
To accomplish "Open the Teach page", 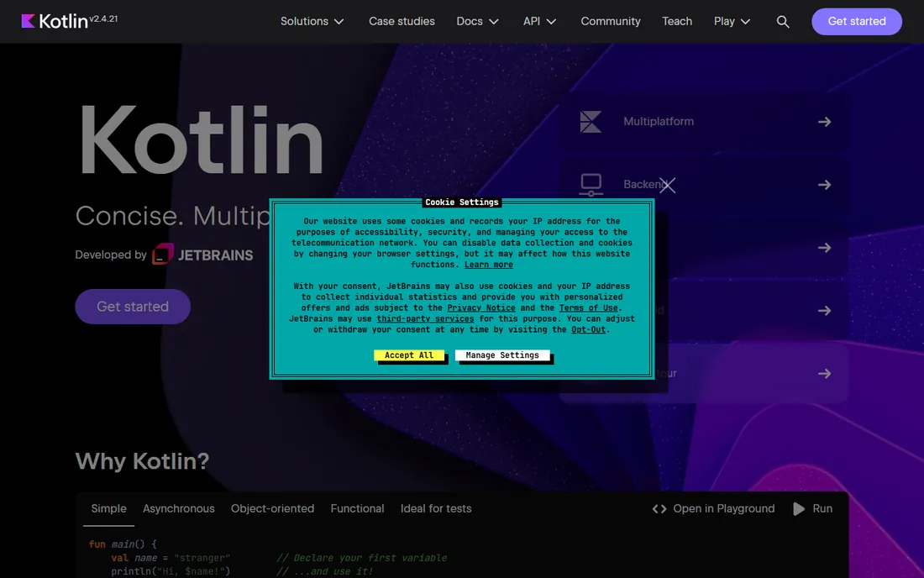I will (677, 21).
